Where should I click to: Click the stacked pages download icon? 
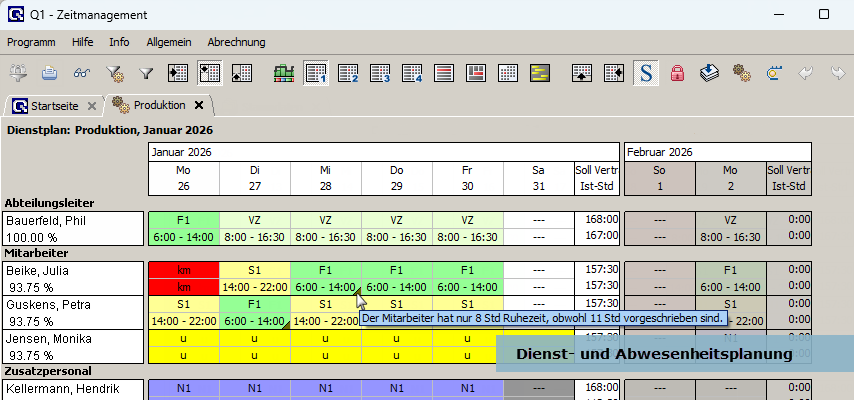709,73
